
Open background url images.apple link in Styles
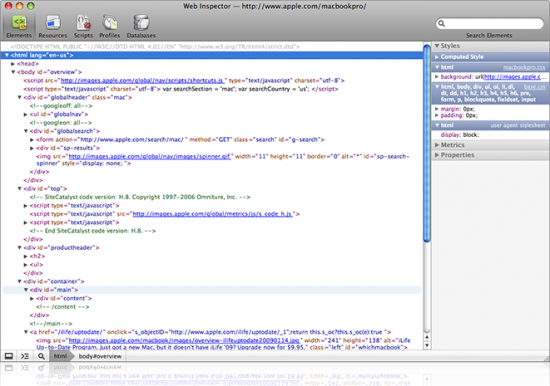pos(515,76)
